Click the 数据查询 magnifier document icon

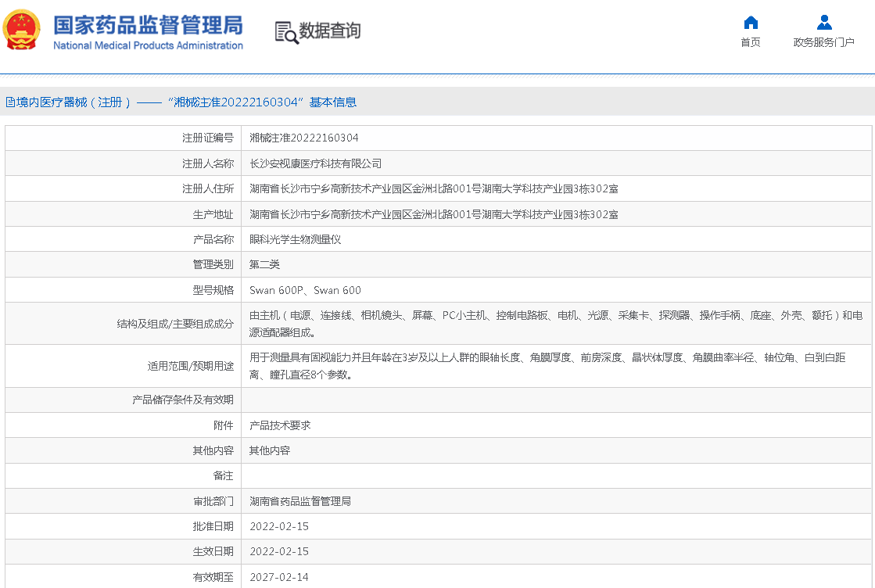(x=286, y=32)
